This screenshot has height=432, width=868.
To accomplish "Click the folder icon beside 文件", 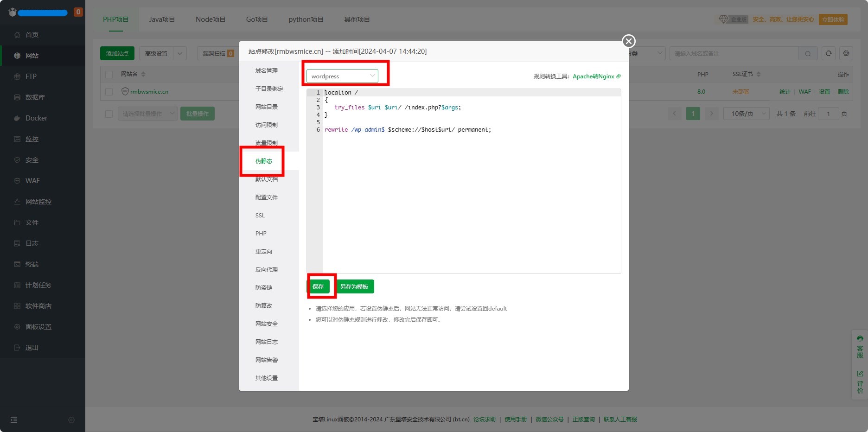I will click(x=17, y=222).
